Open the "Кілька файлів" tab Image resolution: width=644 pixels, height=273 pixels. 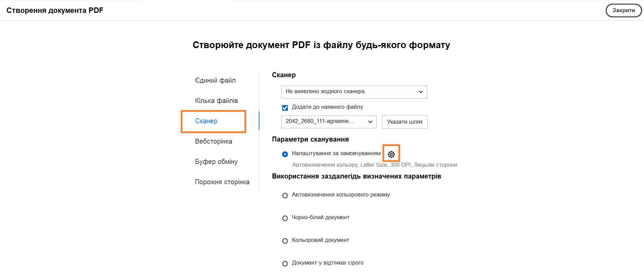click(216, 101)
